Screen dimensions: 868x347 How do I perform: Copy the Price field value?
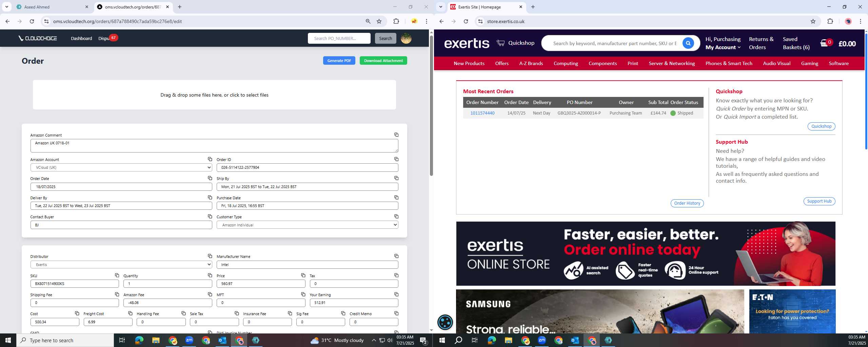[x=303, y=275]
